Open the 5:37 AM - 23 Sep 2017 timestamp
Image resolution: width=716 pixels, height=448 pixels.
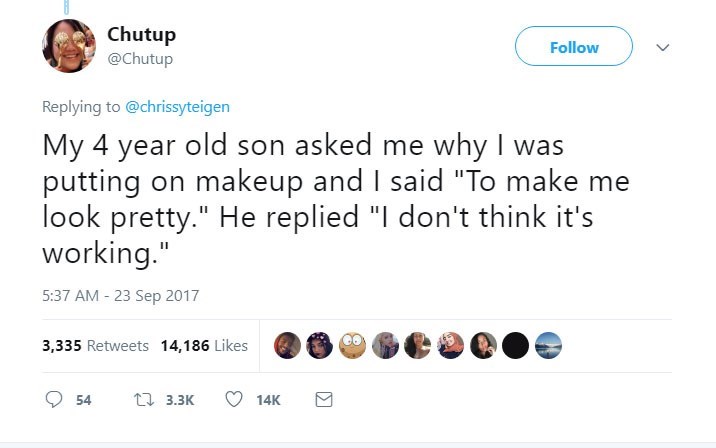coord(120,295)
